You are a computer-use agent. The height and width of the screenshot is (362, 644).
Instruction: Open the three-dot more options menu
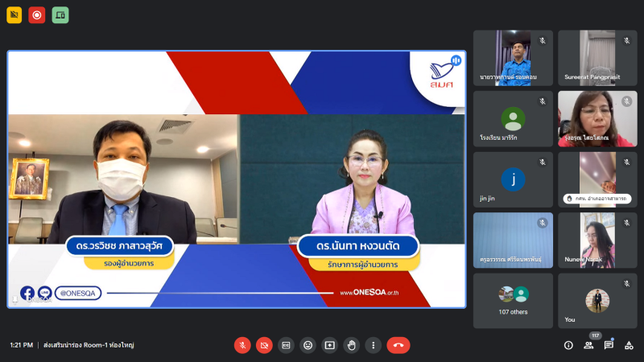pyautogui.click(x=373, y=345)
